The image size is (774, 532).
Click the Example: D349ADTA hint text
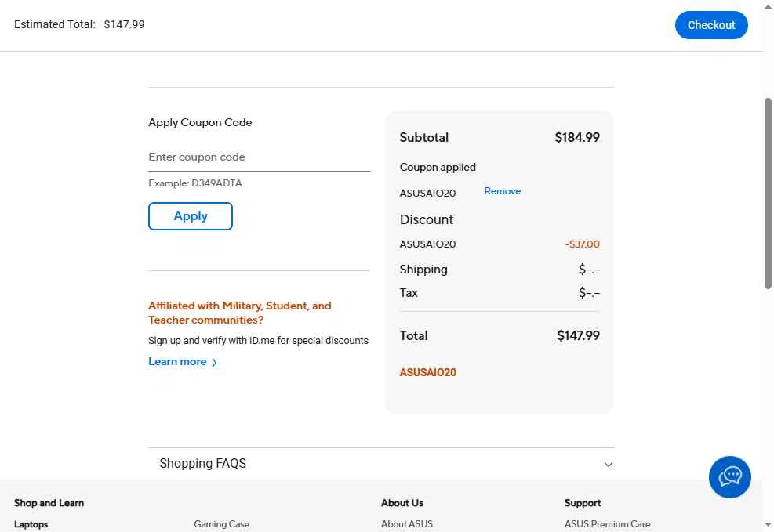195,183
